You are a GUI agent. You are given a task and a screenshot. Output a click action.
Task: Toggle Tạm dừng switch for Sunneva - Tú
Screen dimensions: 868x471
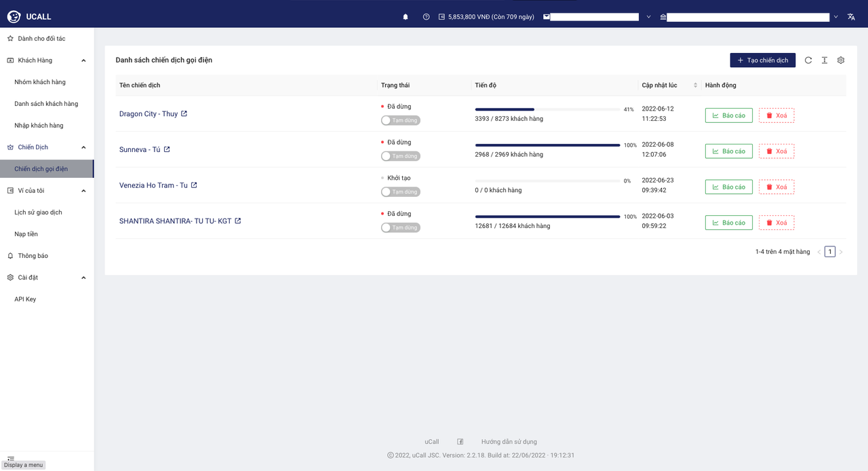point(401,156)
